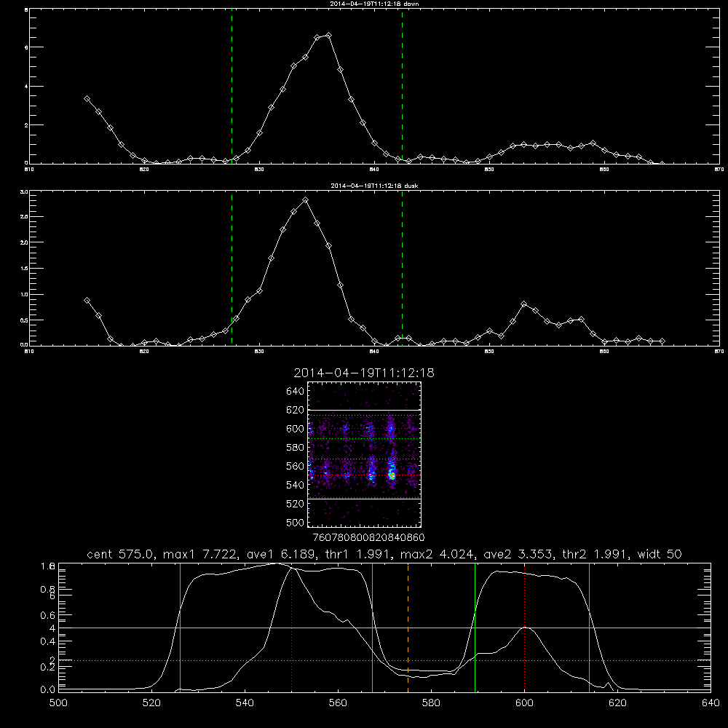This screenshot has height=728, width=728.
Task: Click the left green dashed line in dusk plot
Action: click(232, 269)
